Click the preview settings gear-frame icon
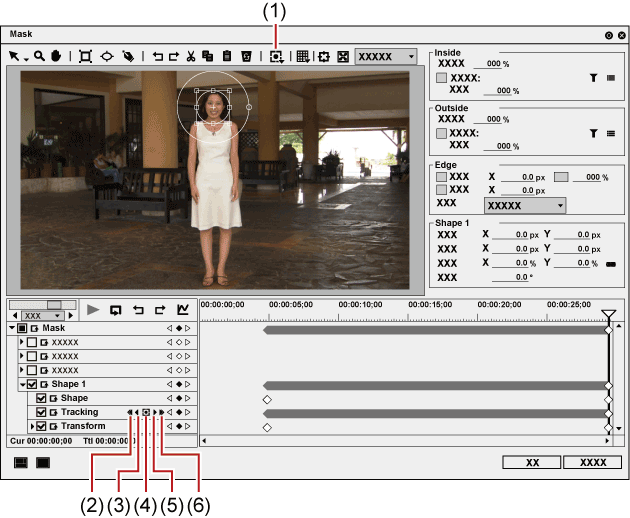Viewport: 630px width, 518px height. [x=324, y=57]
